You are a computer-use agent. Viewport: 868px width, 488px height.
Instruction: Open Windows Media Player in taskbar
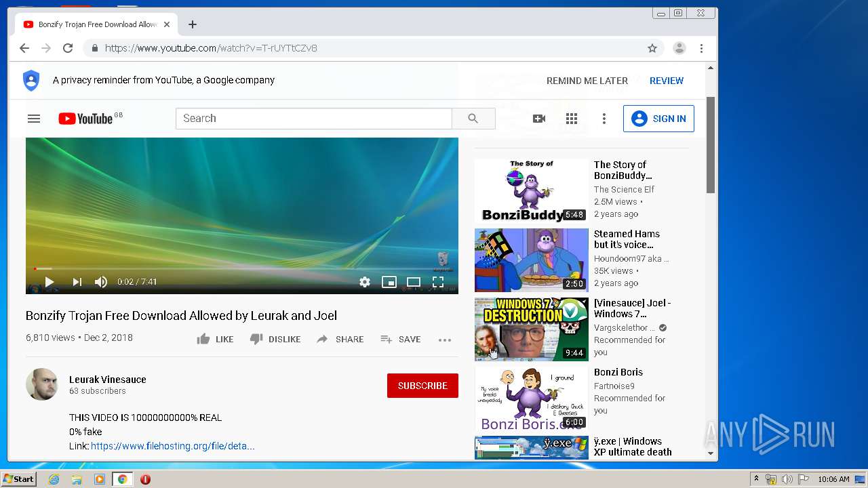coord(100,479)
